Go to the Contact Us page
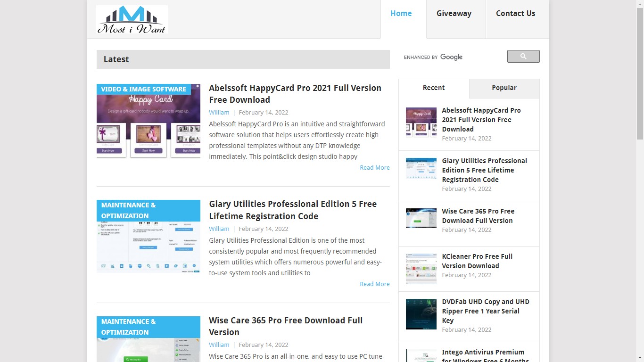The height and width of the screenshot is (362, 644). tap(516, 14)
